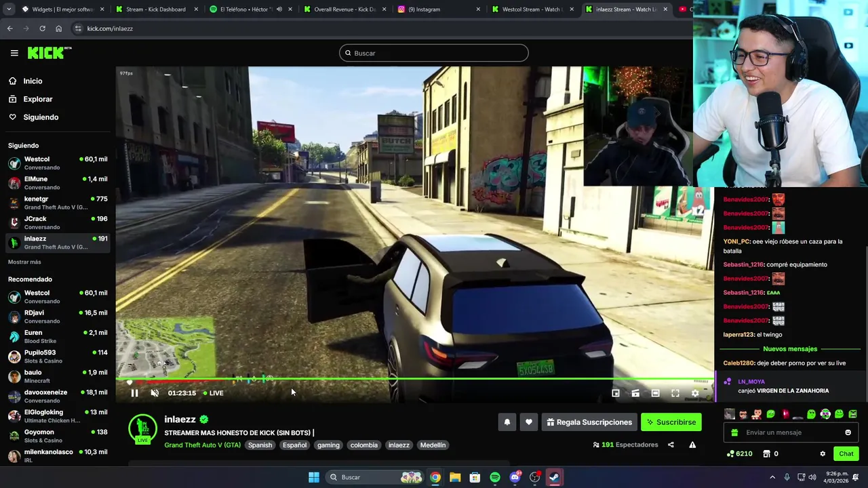Open channel points 6210 balance
The width and height of the screenshot is (868, 488).
click(x=739, y=453)
